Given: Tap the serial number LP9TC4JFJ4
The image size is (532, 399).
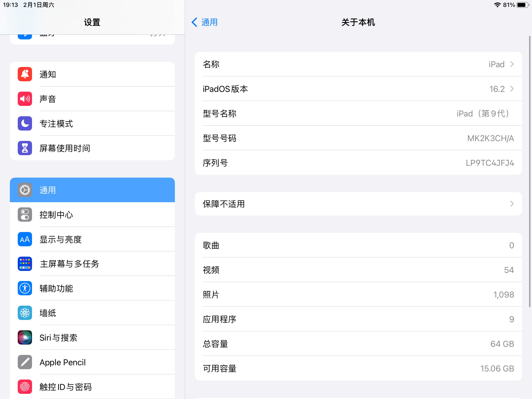Looking at the screenshot, I should point(490,163).
